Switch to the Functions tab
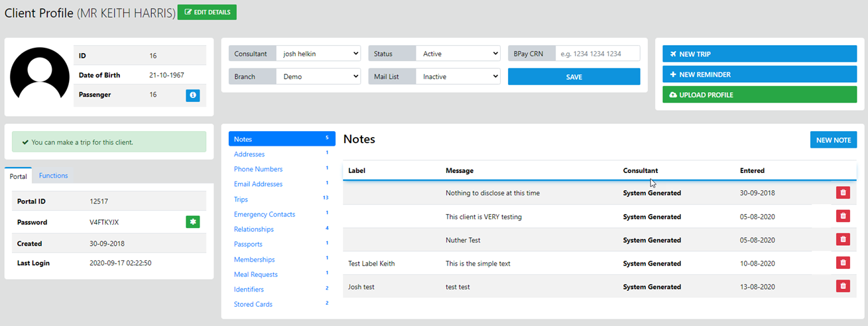 [x=53, y=176]
